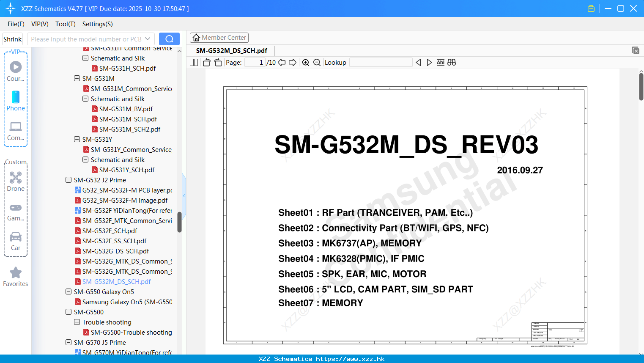Zoom in on the schematic

coord(306,62)
